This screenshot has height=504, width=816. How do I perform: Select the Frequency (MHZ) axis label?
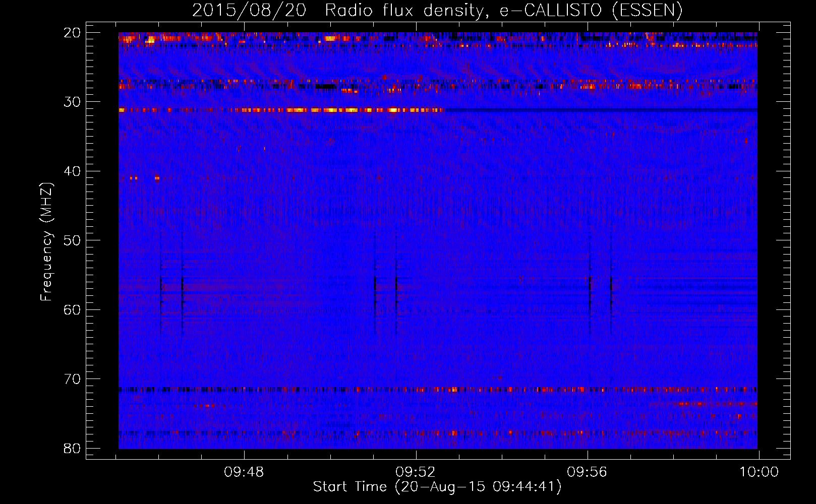[x=46, y=242]
